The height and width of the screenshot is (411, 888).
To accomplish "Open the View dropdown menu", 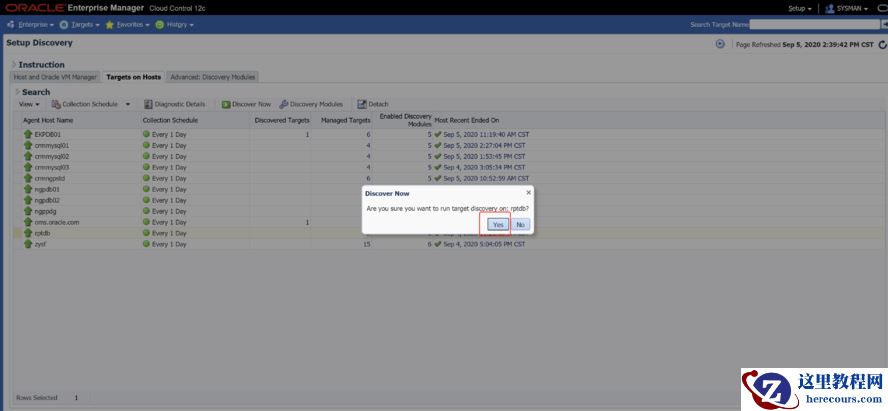I will [x=29, y=104].
